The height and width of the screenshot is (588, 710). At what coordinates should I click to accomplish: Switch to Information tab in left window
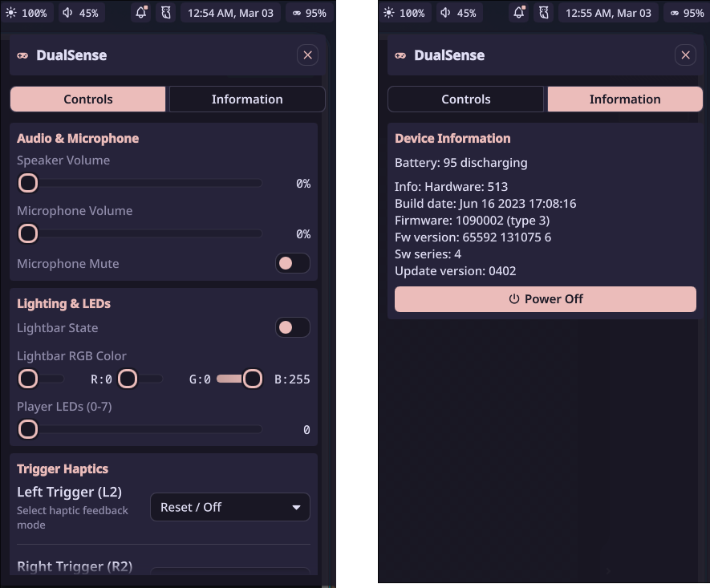click(x=247, y=99)
